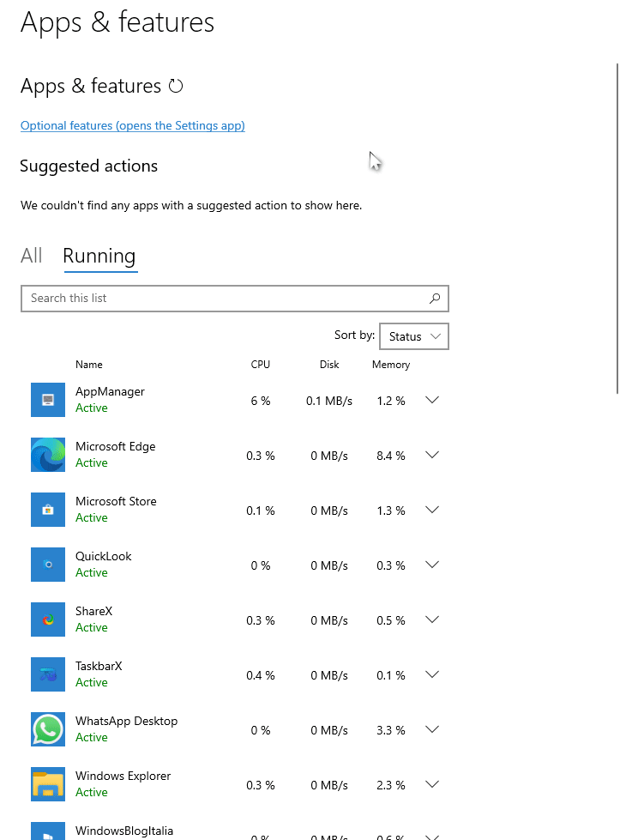Click the refresh icon beside Apps & features

click(x=176, y=86)
